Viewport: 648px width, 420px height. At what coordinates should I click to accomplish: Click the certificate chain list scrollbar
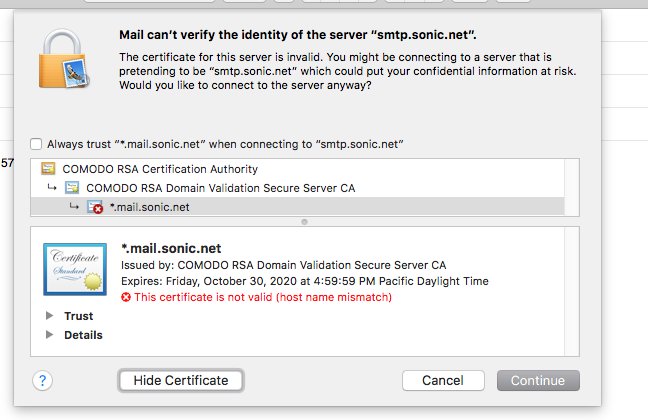(x=572, y=187)
